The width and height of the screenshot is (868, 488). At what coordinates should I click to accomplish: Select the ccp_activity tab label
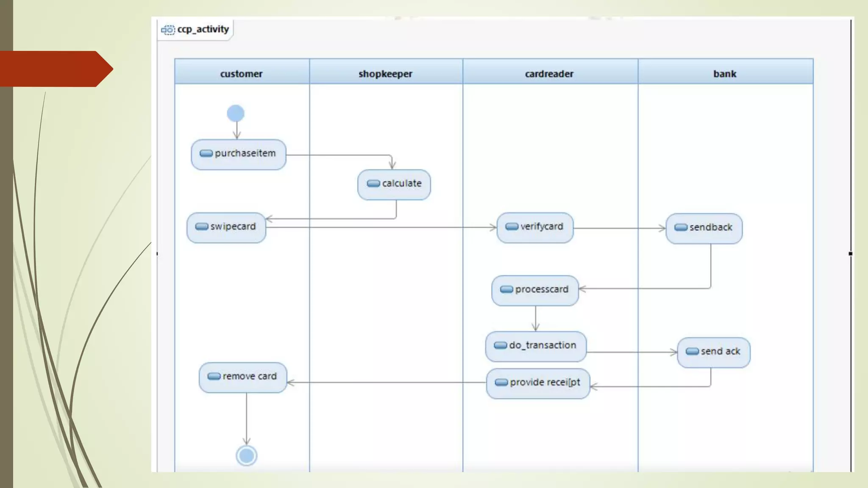pos(203,29)
